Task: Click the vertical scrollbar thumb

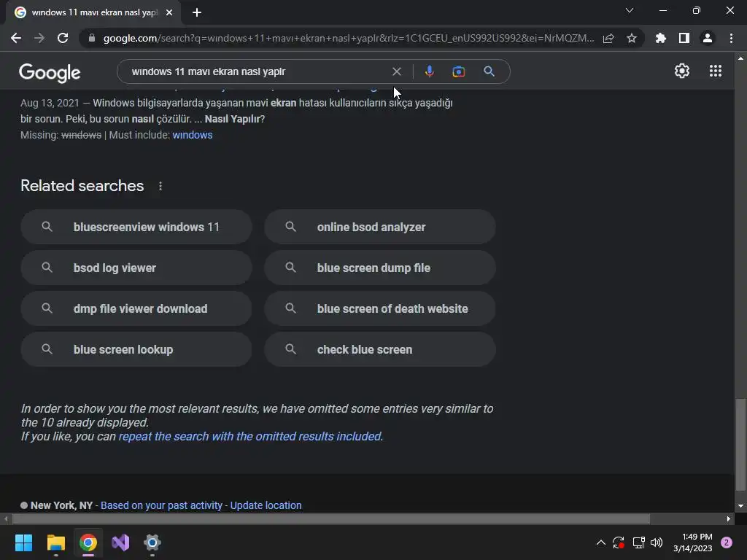Action: pyautogui.click(x=740, y=445)
